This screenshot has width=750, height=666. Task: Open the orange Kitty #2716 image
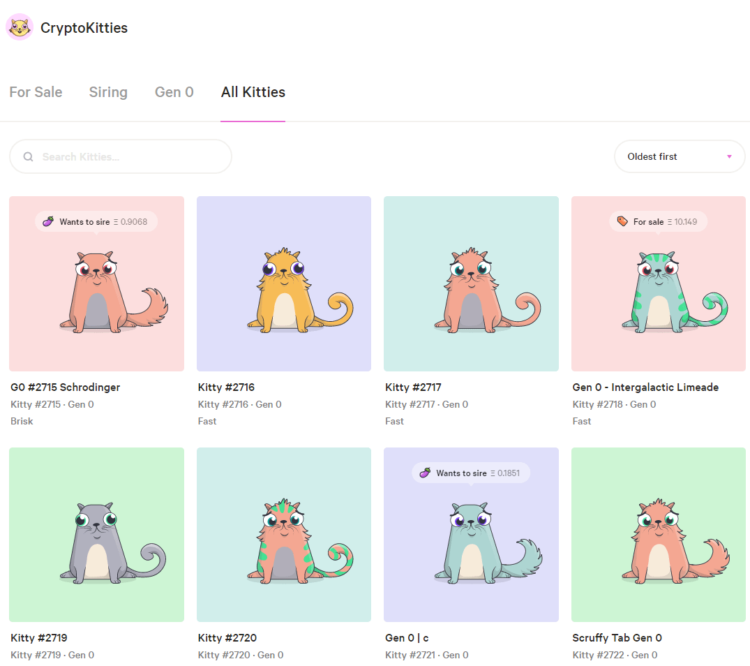click(284, 284)
